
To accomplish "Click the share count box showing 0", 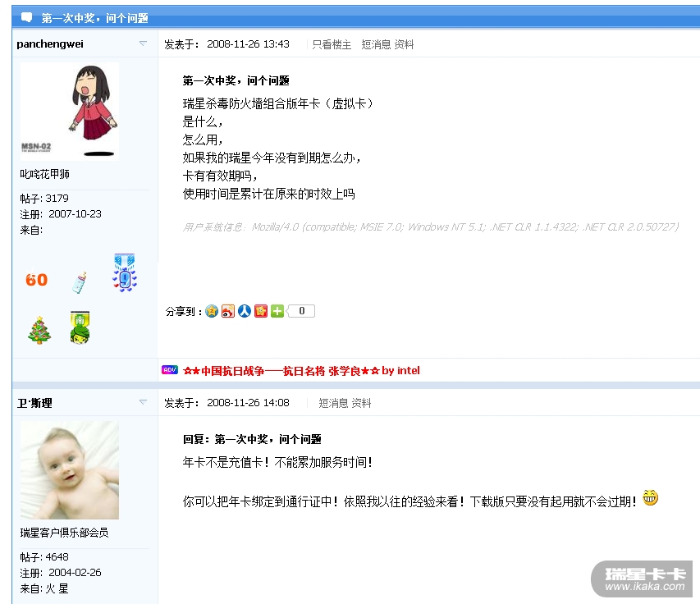I will (301, 311).
